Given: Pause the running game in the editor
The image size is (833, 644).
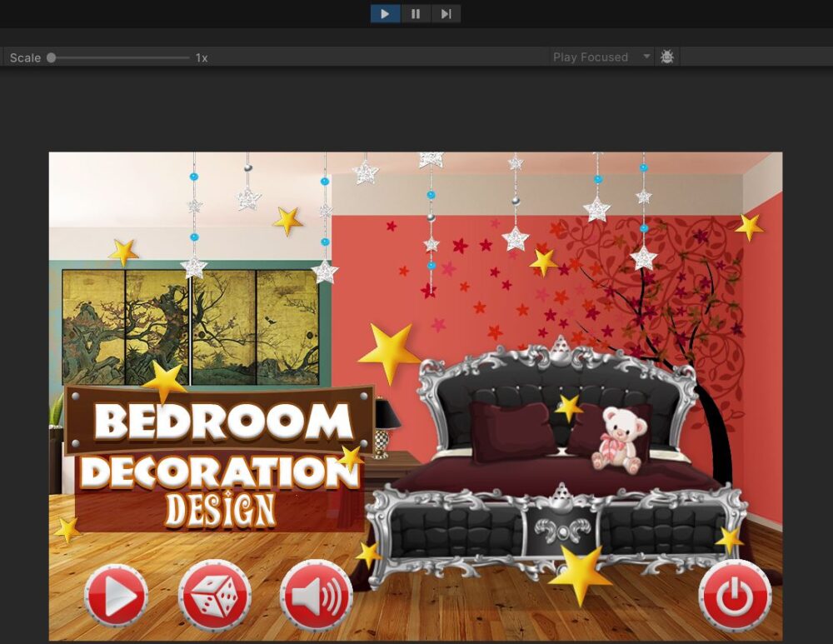Looking at the screenshot, I should point(415,14).
